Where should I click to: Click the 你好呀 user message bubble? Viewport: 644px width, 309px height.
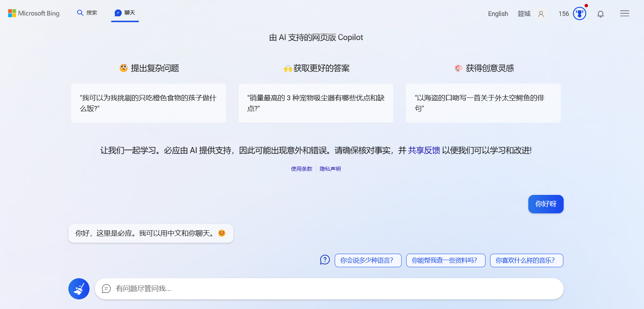pyautogui.click(x=546, y=204)
